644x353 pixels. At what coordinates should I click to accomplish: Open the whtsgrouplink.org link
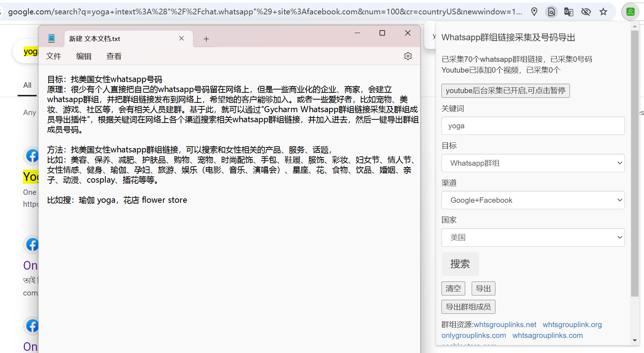tap(572, 325)
